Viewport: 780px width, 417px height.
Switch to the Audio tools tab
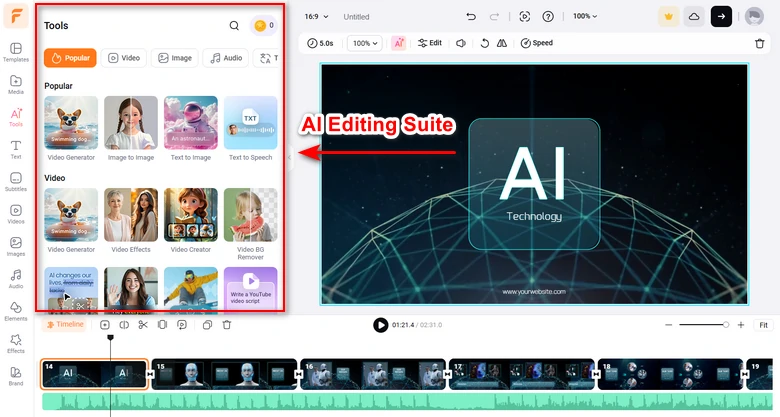(226, 58)
